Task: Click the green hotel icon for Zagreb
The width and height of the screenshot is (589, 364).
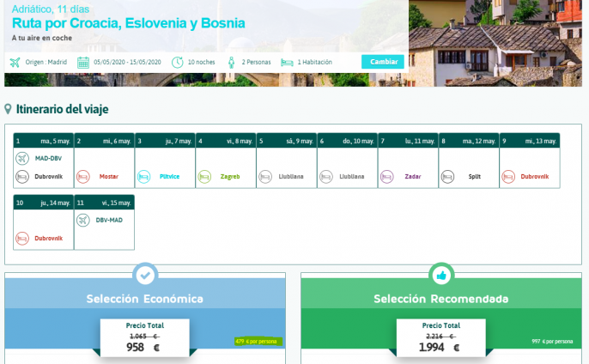Action: click(x=204, y=177)
